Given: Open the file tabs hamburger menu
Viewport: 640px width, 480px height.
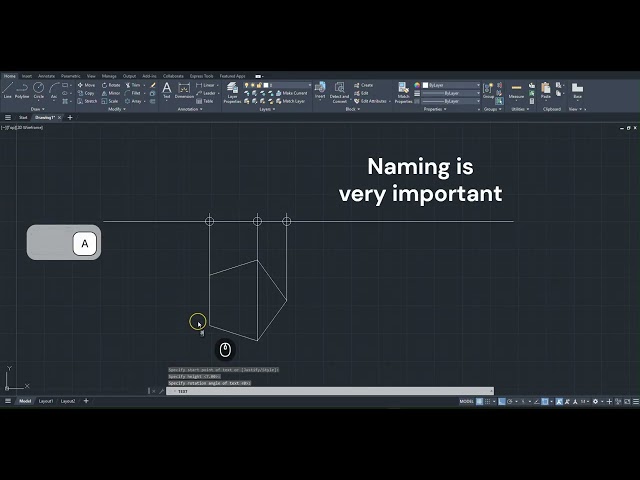Looking at the screenshot, I should point(8,118).
